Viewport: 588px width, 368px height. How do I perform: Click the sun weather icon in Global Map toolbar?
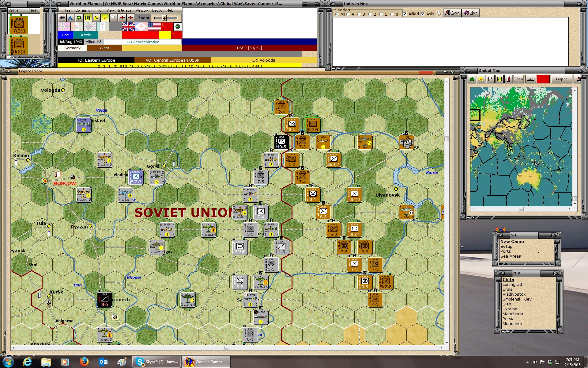click(x=481, y=79)
